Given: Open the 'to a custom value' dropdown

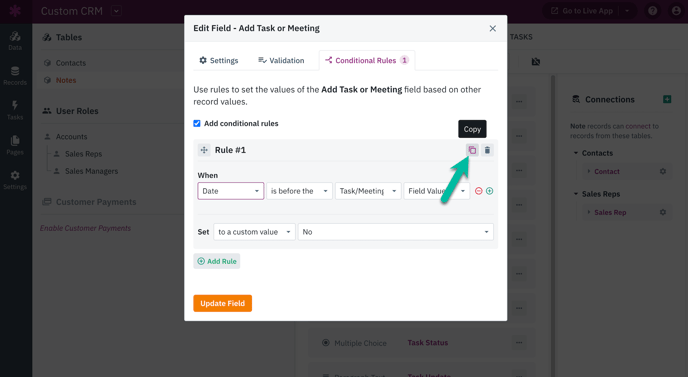Looking at the screenshot, I should pos(254,232).
